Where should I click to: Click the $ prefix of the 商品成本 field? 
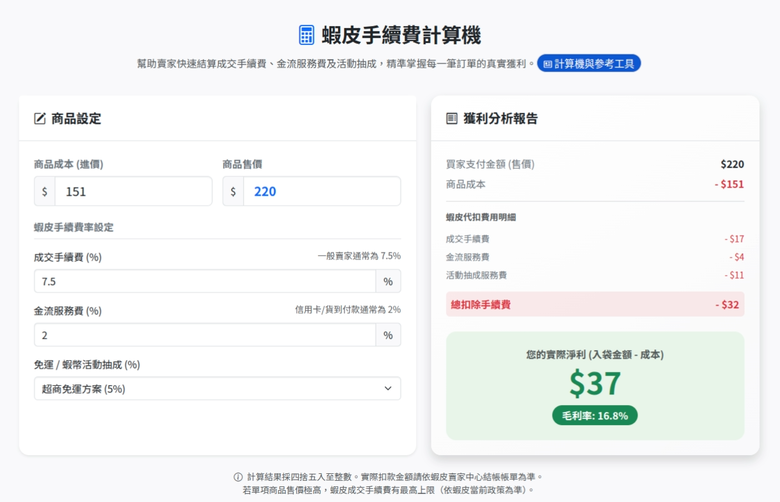45,192
